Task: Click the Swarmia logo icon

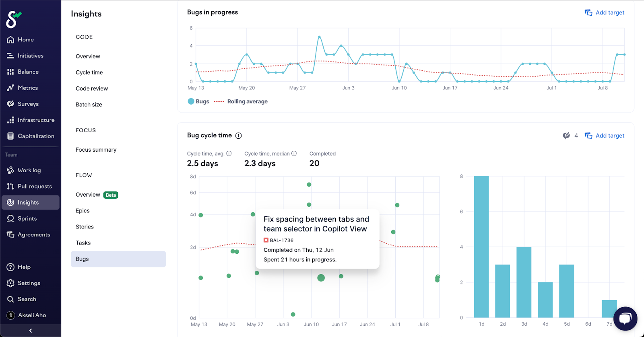Action: [13, 19]
